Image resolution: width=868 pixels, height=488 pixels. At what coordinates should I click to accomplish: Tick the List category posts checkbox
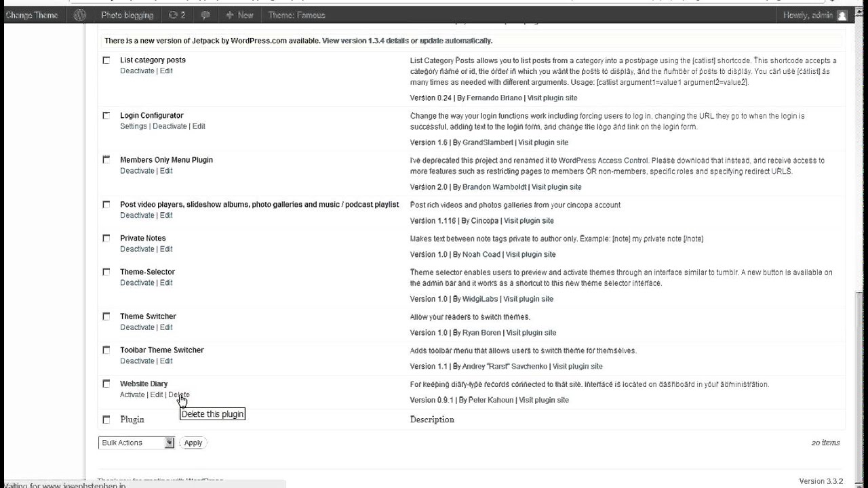(x=106, y=60)
